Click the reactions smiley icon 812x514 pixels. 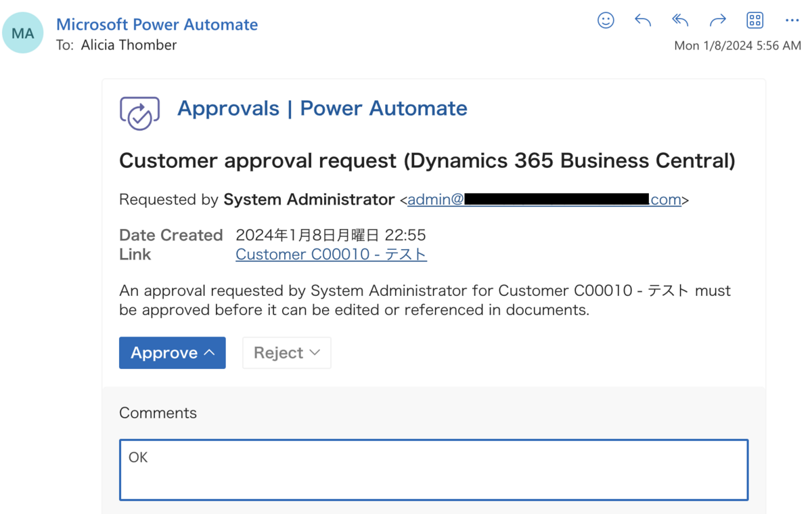(x=606, y=20)
